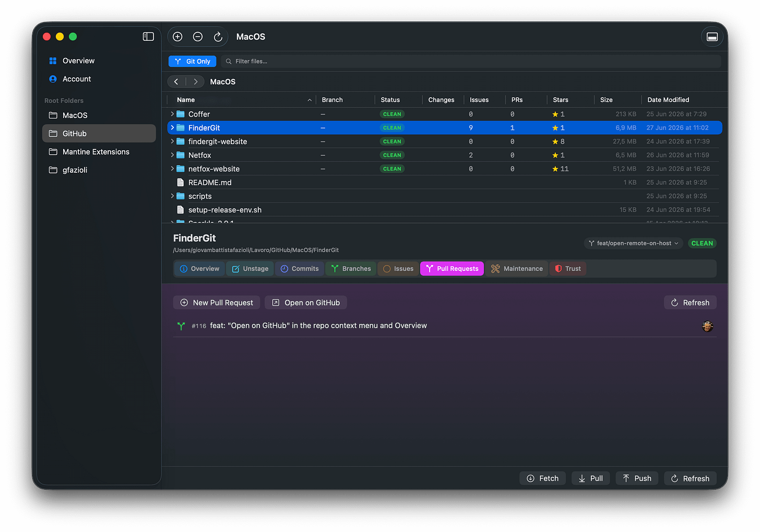The width and height of the screenshot is (760, 532).
Task: Click the Filter files search field
Action: 471,61
